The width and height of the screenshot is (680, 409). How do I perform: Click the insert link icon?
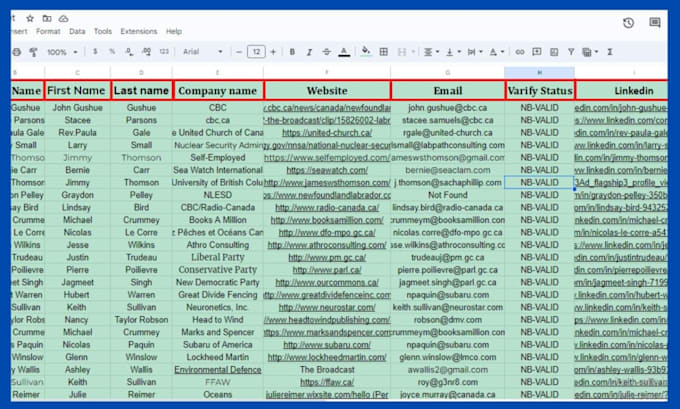point(520,52)
